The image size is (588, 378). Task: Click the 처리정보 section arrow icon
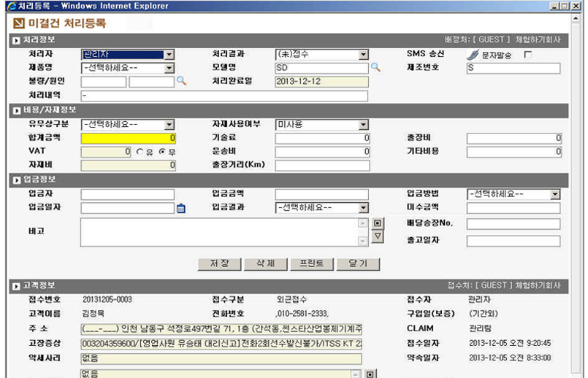[x=16, y=39]
